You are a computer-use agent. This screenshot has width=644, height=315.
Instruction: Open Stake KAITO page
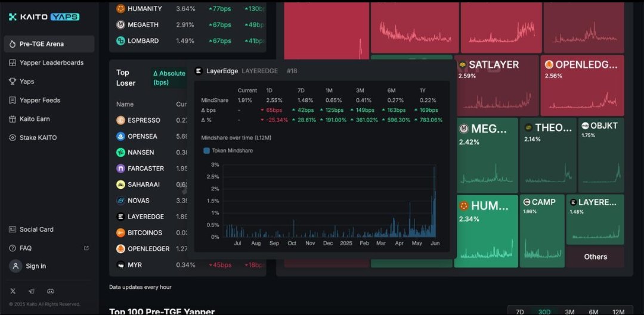49,138
